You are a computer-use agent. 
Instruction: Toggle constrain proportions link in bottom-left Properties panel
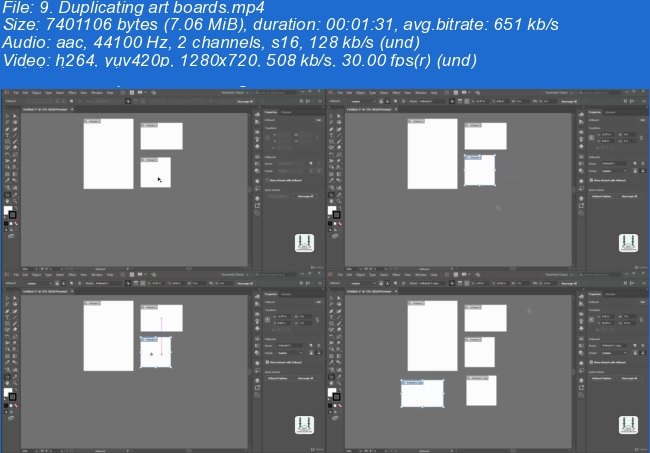point(318,320)
